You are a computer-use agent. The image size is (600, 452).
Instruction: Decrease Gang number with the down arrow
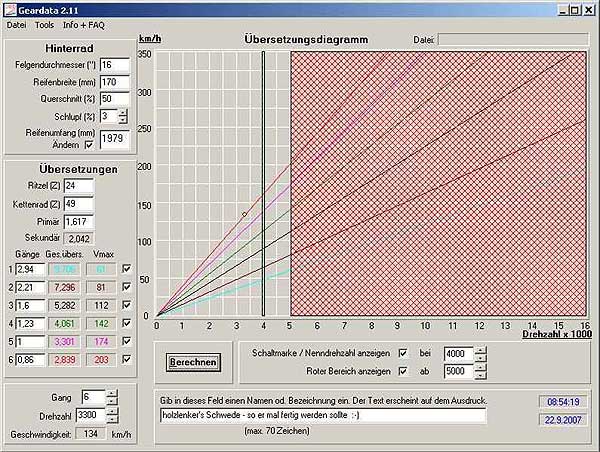[112, 402]
